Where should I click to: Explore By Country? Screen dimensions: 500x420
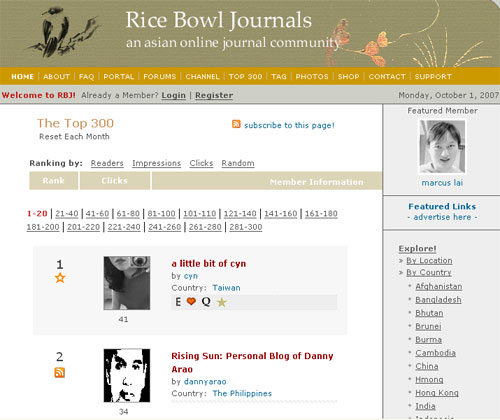(429, 273)
